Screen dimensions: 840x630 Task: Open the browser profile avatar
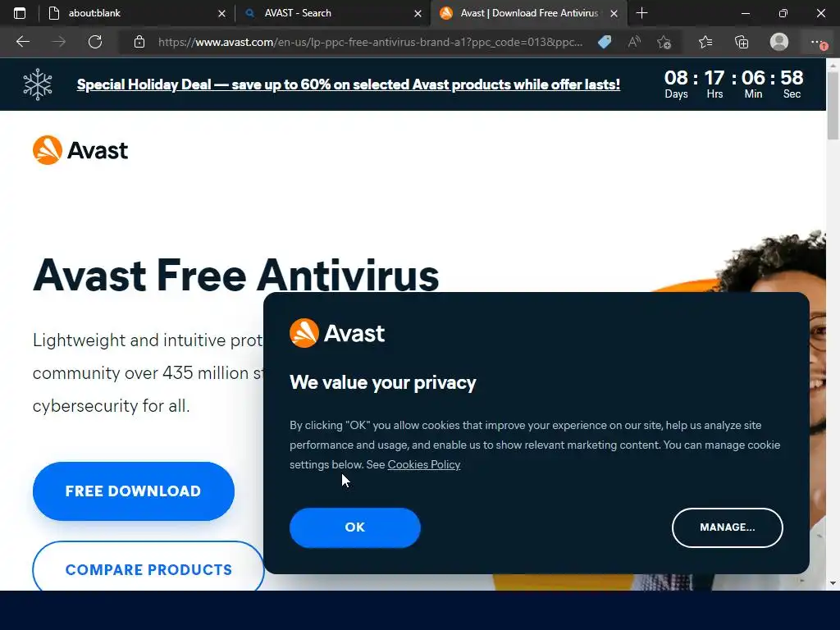pos(779,42)
